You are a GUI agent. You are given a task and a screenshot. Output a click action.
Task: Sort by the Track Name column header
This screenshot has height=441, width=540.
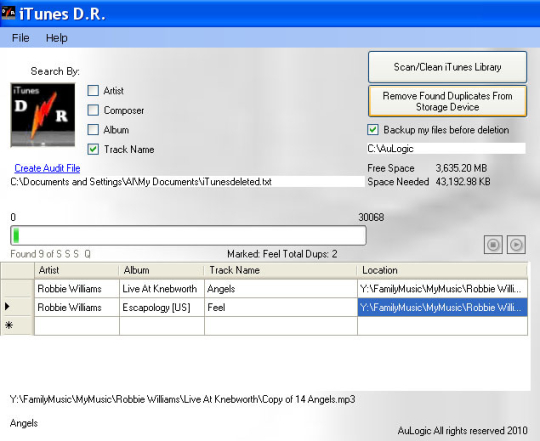click(280, 270)
